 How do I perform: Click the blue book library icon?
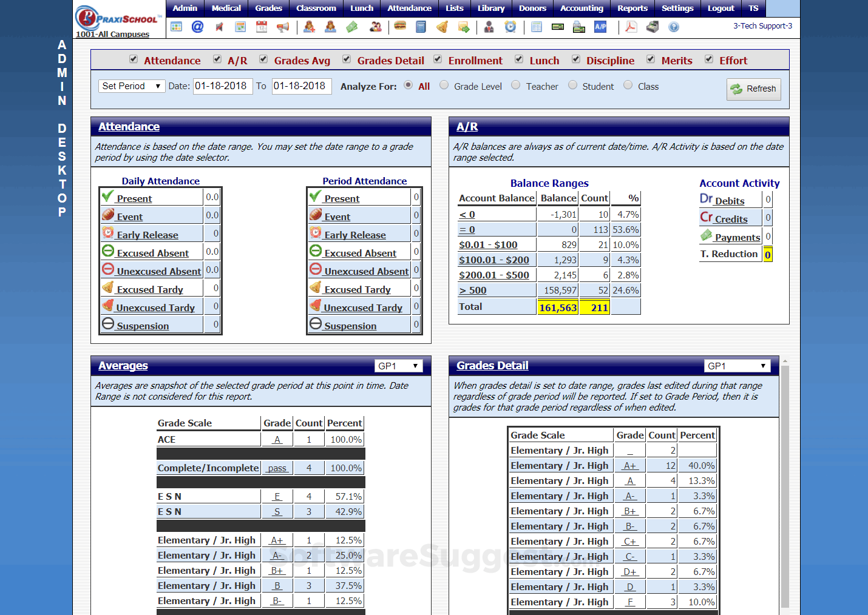click(x=421, y=27)
